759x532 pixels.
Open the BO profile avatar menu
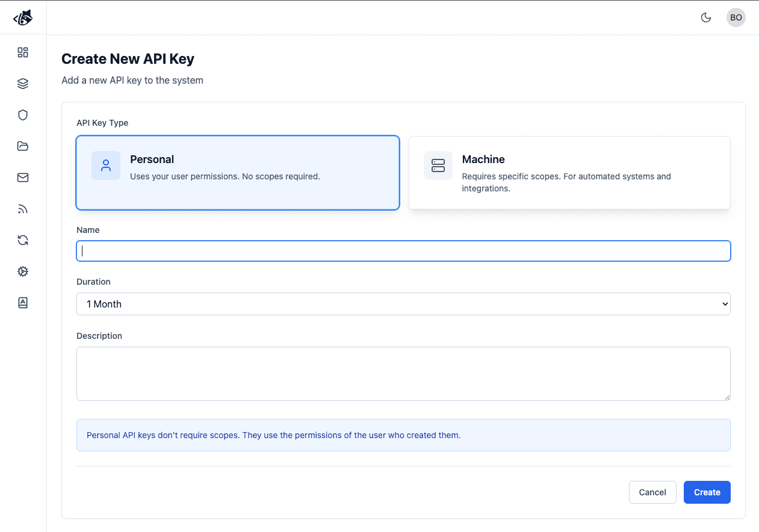[x=736, y=17]
